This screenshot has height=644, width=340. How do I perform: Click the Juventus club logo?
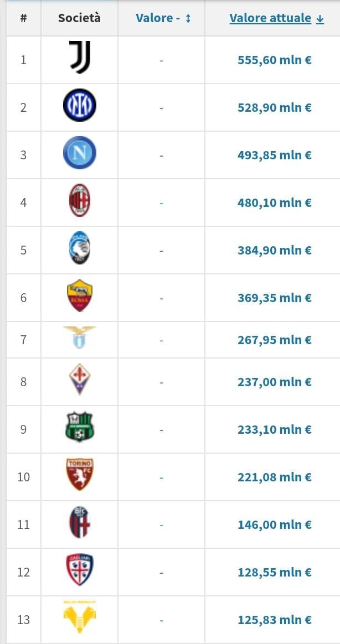[79, 58]
